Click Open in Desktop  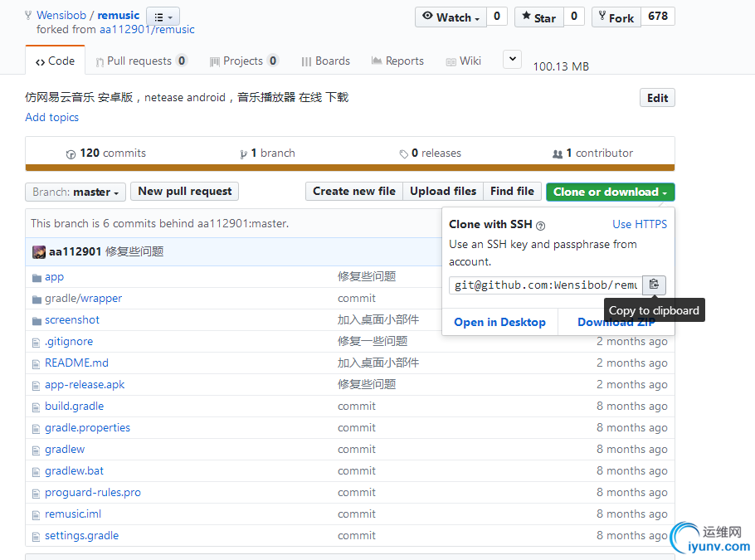click(499, 322)
